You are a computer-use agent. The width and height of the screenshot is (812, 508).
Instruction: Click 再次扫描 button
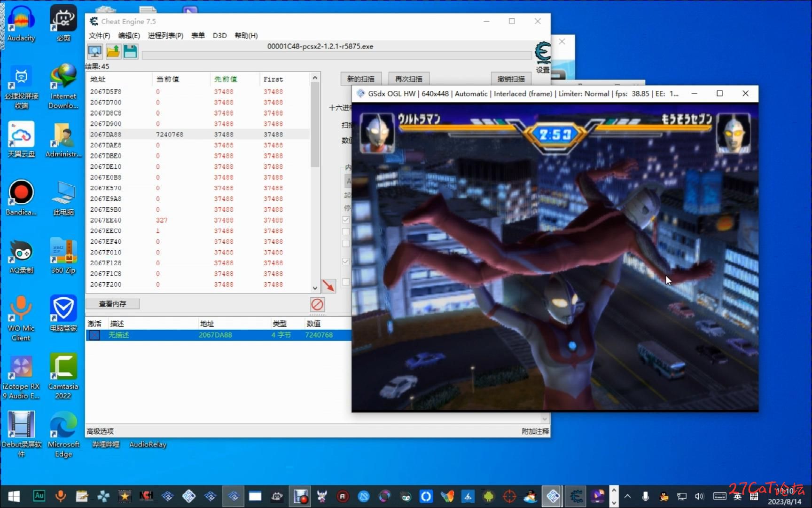(x=408, y=79)
